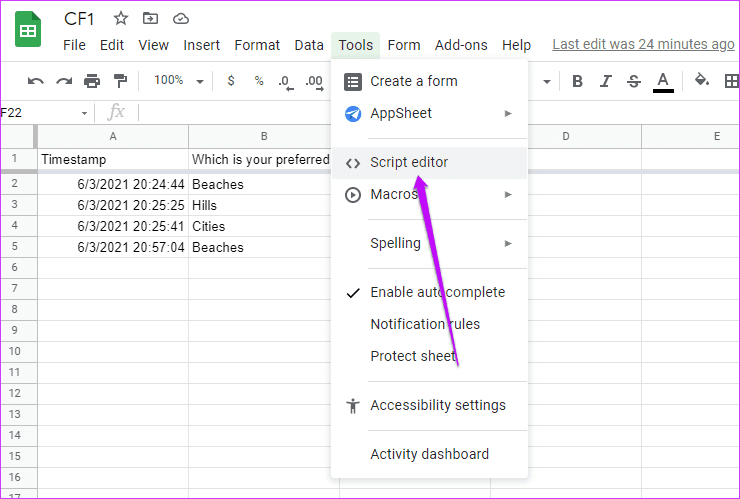The image size is (740, 499).
Task: Rename the CF1 document title
Action: (x=79, y=19)
